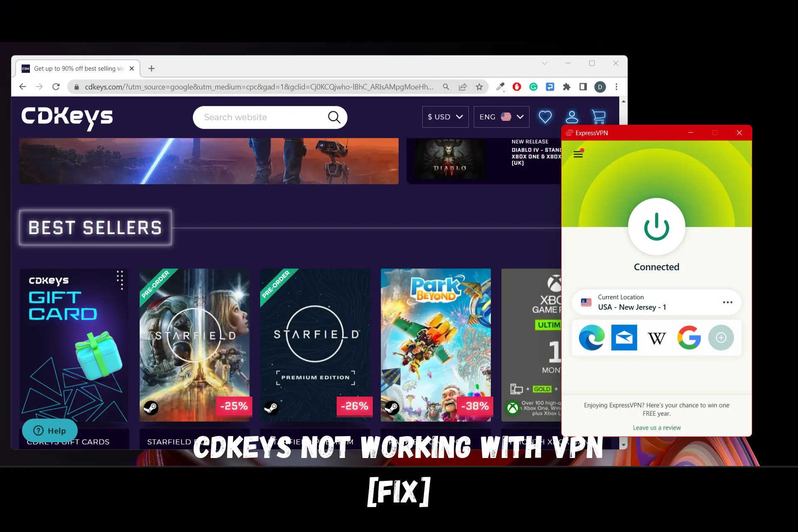Image resolution: width=798 pixels, height=532 pixels.
Task: Click the Google shortcut icon in ExpressVPN
Action: tap(689, 337)
